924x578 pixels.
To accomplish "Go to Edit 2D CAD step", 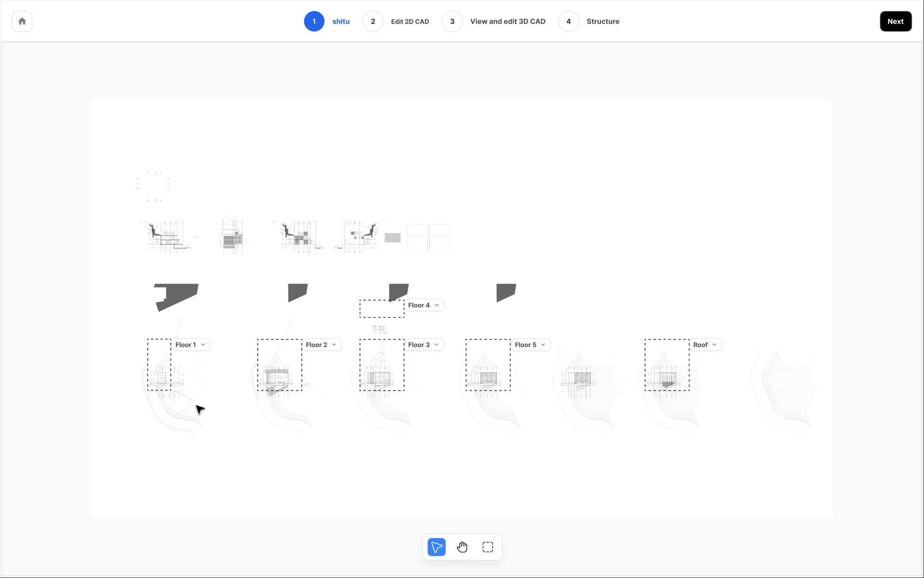I will coord(410,22).
